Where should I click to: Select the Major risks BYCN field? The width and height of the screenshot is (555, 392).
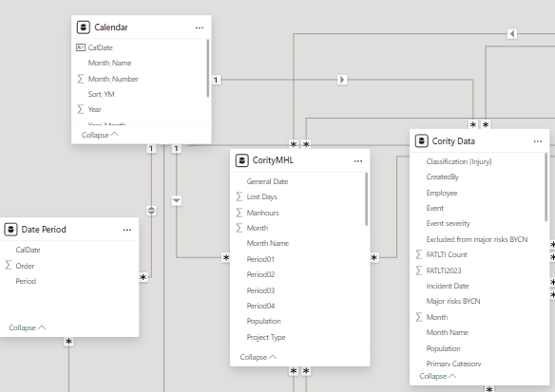[453, 301]
